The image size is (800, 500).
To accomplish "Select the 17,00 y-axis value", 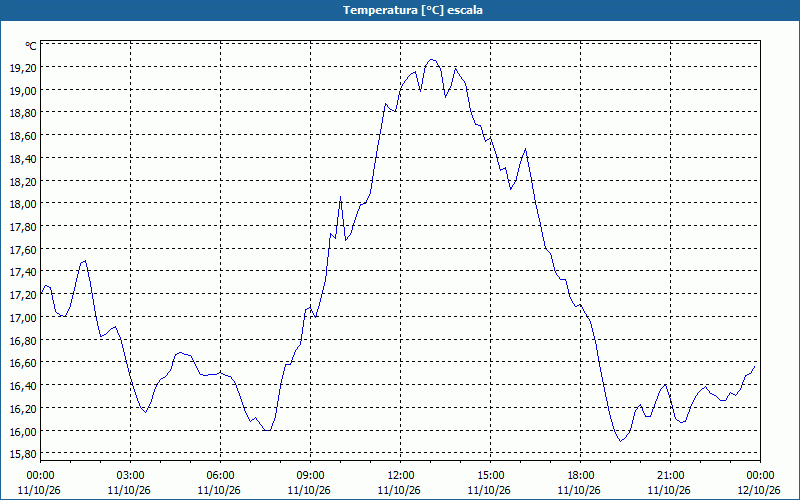I will pyautogui.click(x=23, y=317).
